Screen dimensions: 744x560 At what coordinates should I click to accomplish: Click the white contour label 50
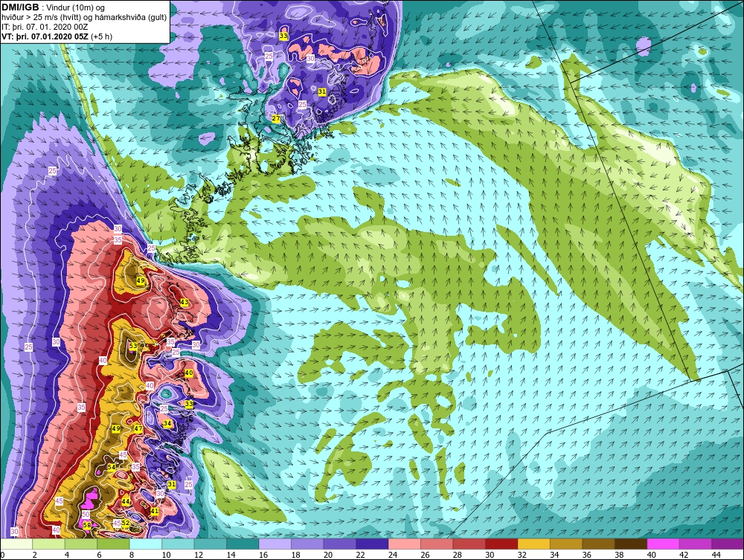pos(86,514)
